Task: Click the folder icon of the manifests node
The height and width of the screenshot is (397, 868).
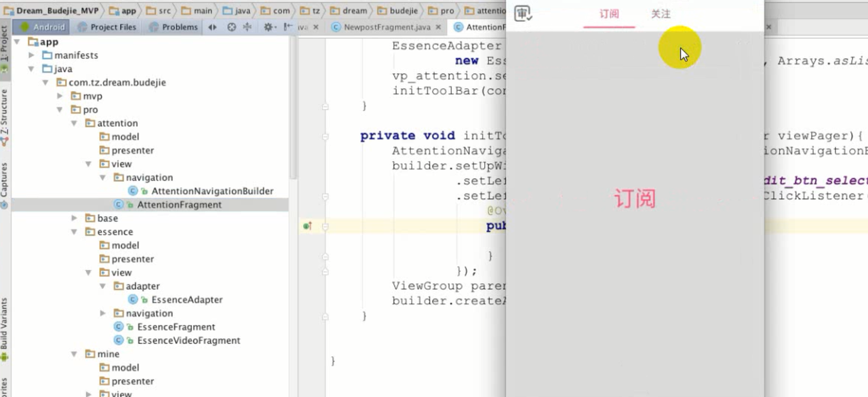Action: 47,55
